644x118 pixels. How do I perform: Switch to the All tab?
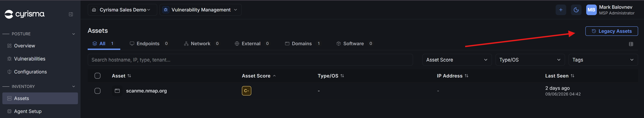[x=104, y=44]
